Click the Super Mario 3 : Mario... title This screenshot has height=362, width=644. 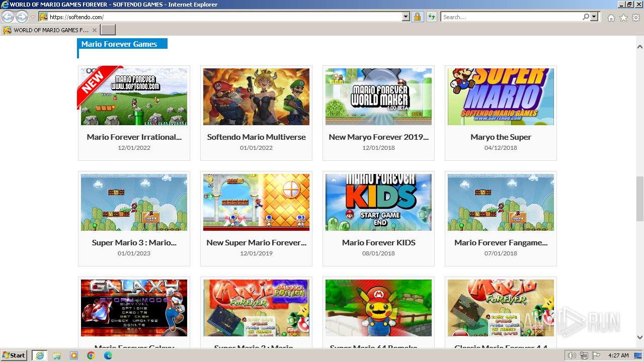[x=134, y=242]
